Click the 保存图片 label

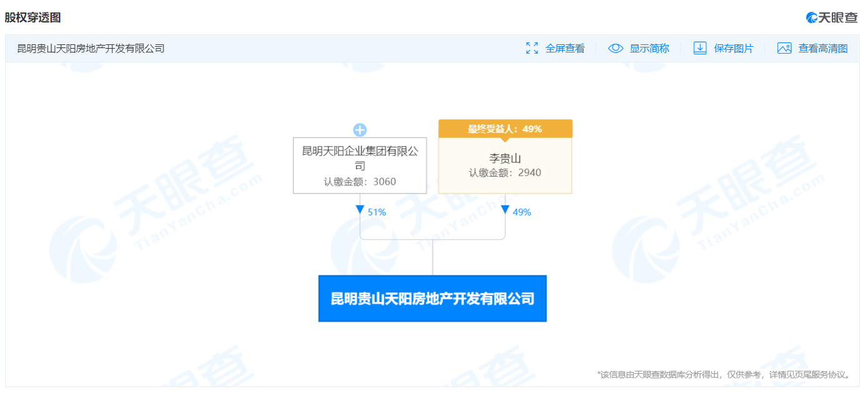[734, 48]
